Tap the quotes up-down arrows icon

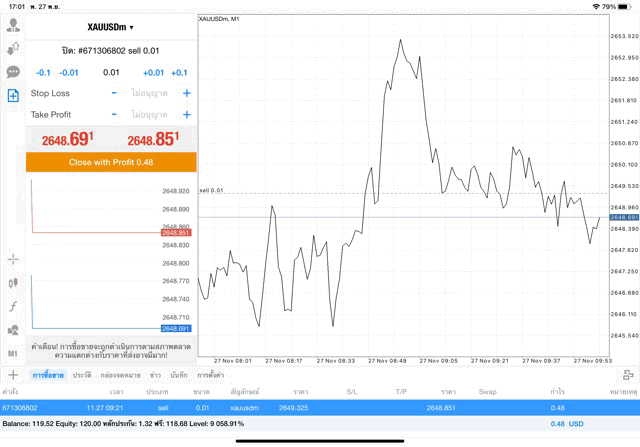(13, 48)
